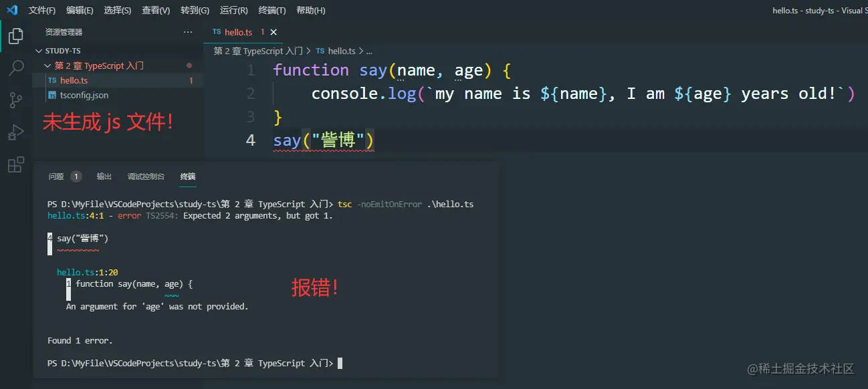Open the 文件(F) menu
Screen dimensions: 868x389
tap(42, 10)
